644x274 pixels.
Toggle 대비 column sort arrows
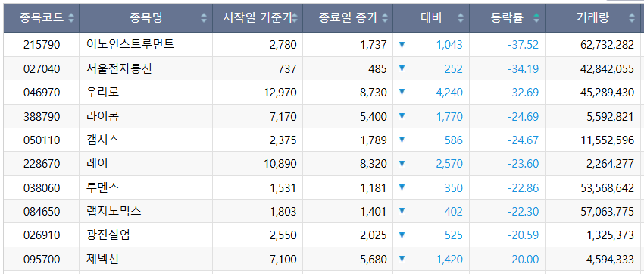point(461,17)
